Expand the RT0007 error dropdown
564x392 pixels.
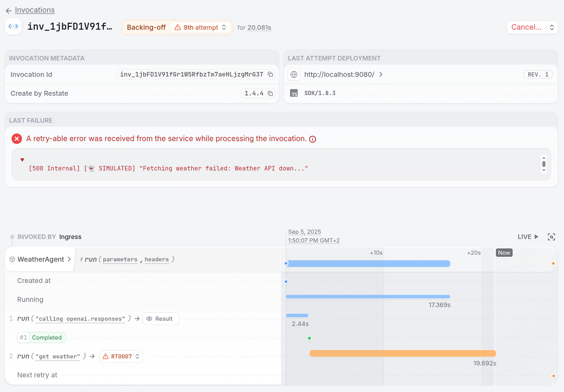click(x=121, y=356)
